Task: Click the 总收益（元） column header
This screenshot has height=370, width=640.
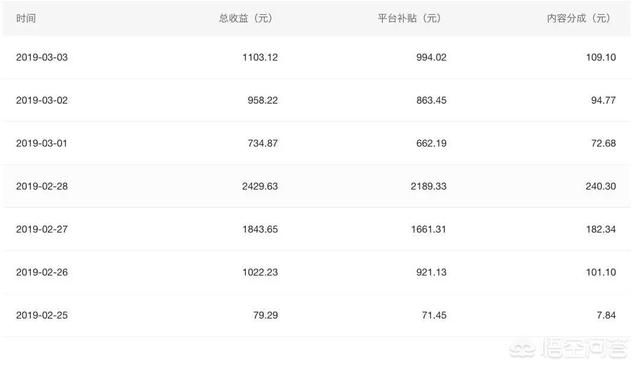Action: click(246, 18)
